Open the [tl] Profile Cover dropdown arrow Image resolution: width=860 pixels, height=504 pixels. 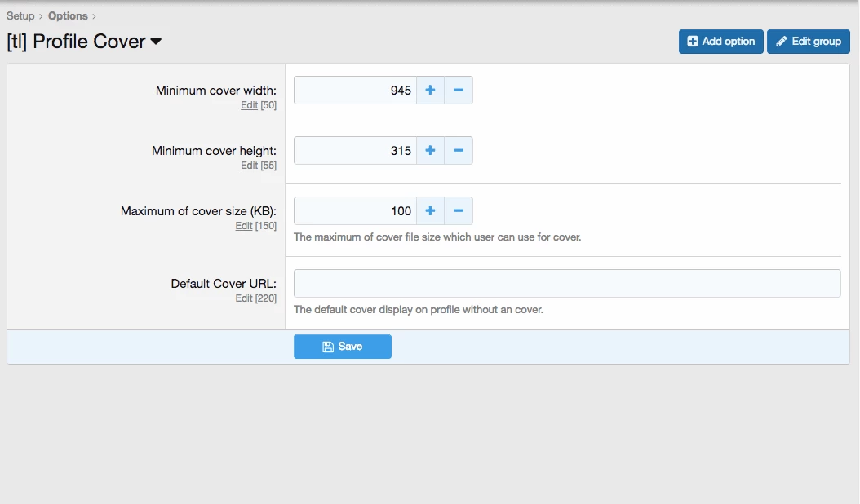click(x=156, y=42)
